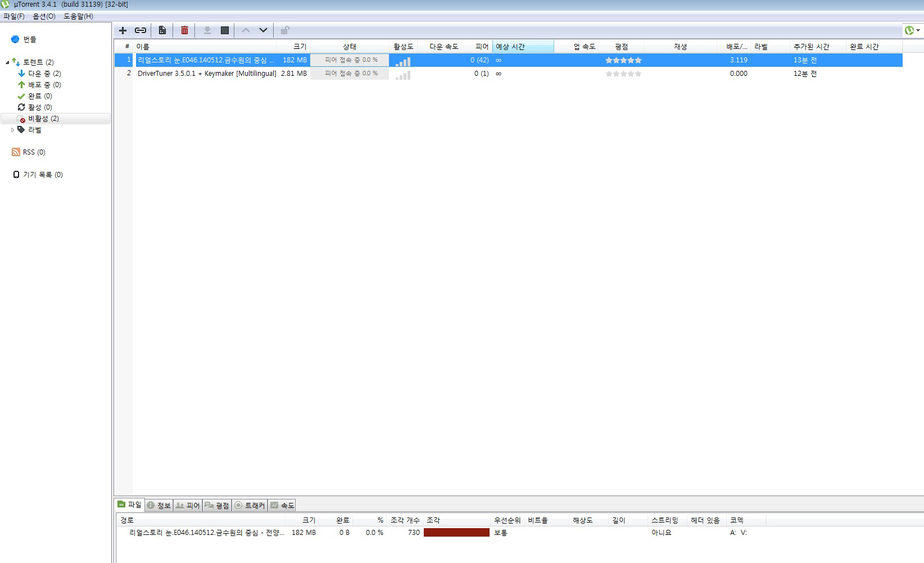
Task: Click star rating of DriverTuner row
Action: [623, 74]
